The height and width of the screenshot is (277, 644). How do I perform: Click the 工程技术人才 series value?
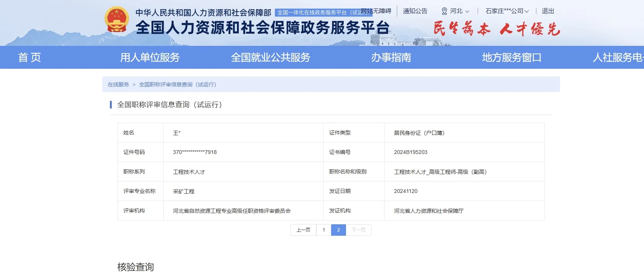(189, 172)
